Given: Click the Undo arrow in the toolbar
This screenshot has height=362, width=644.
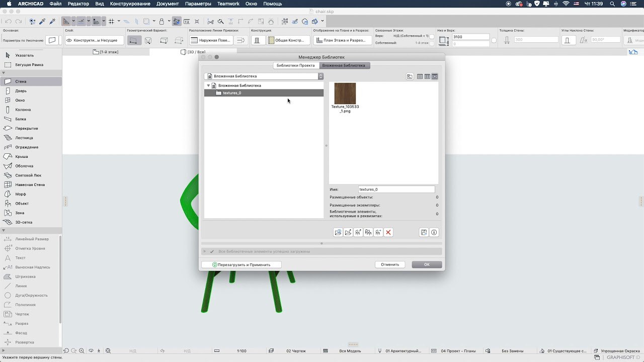Looking at the screenshot, I should [8, 22].
